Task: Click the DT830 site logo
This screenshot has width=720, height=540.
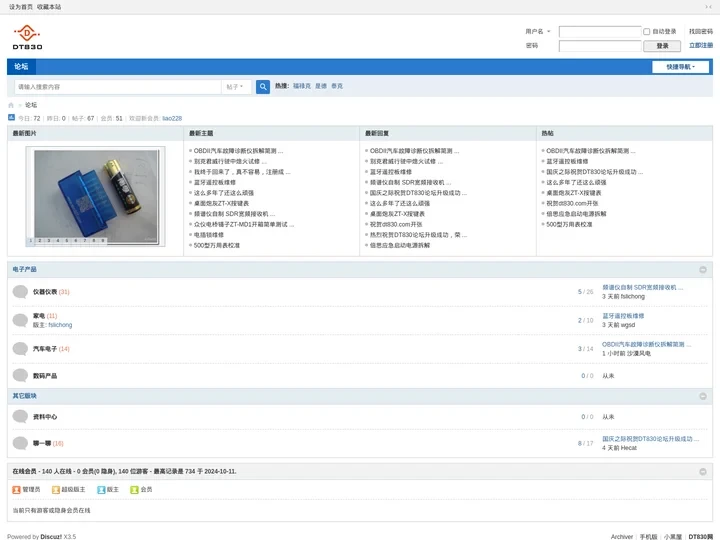Action: 27,38
